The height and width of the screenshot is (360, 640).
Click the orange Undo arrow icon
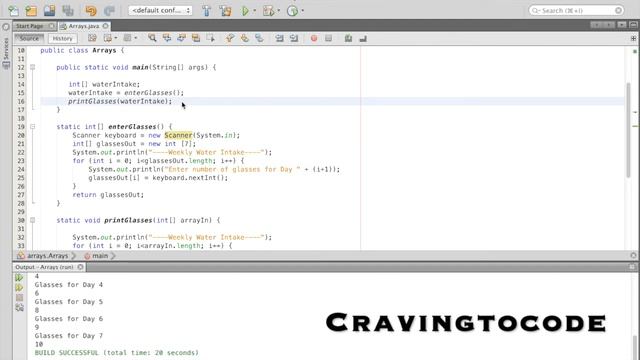tap(91, 11)
